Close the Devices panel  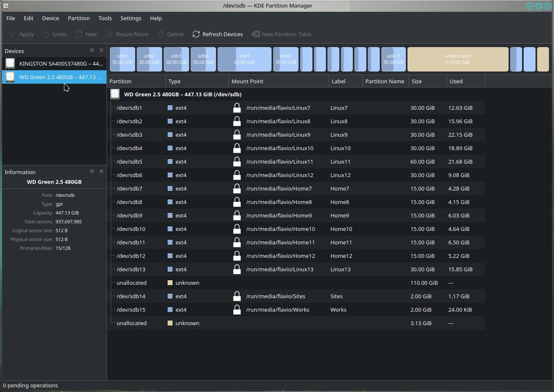tap(101, 50)
